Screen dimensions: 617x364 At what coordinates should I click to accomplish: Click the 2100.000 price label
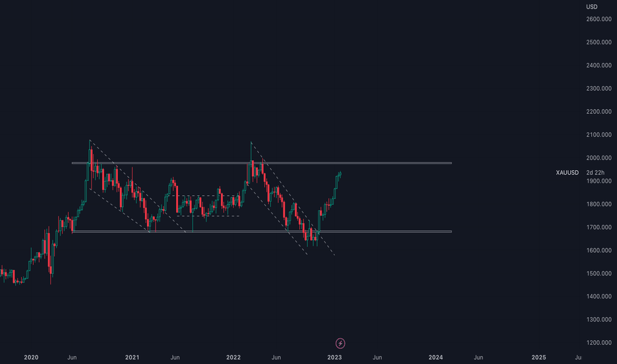click(x=599, y=134)
